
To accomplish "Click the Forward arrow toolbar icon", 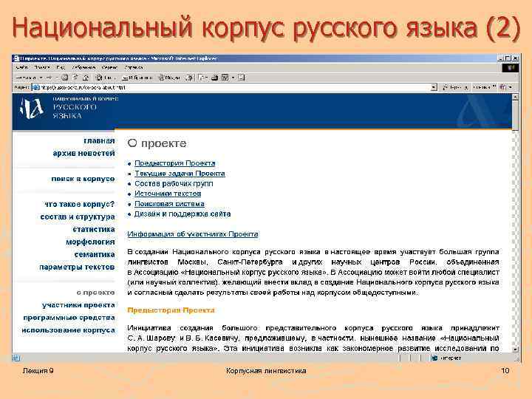I will pyautogui.click(x=49, y=78).
